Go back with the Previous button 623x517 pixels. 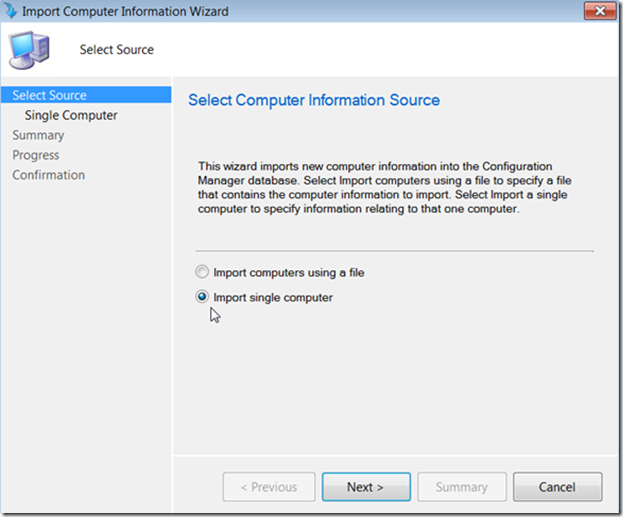click(x=269, y=487)
